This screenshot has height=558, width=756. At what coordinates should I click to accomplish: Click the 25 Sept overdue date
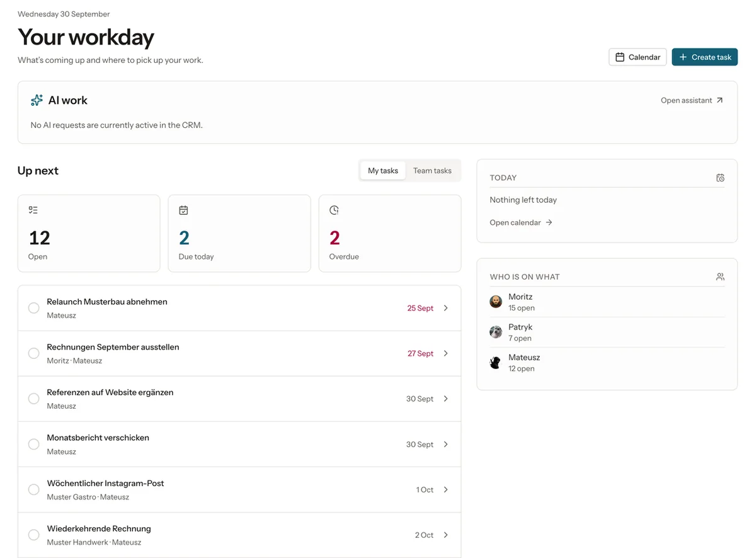point(420,308)
